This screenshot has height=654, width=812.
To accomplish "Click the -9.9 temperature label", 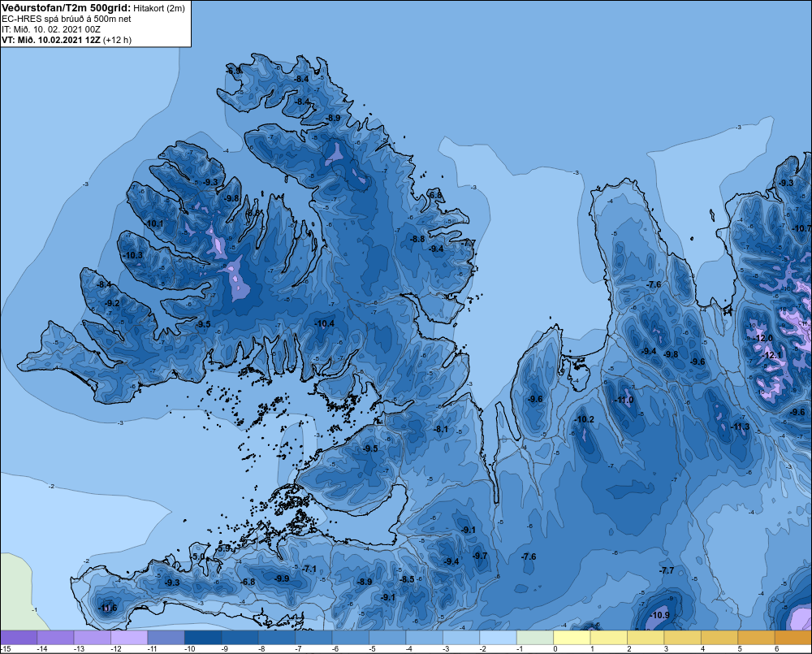I will 282,578.
